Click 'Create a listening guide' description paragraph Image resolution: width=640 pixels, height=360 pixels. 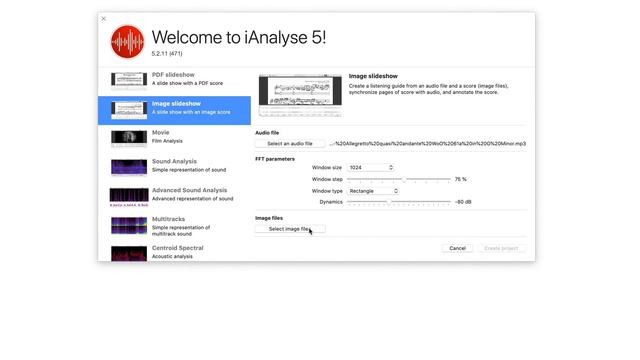(429, 89)
